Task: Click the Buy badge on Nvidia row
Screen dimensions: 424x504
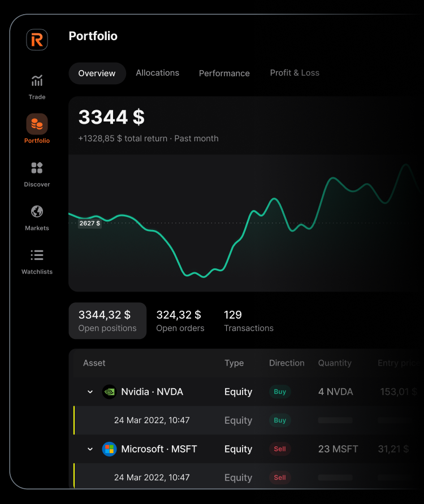Action: pos(280,392)
